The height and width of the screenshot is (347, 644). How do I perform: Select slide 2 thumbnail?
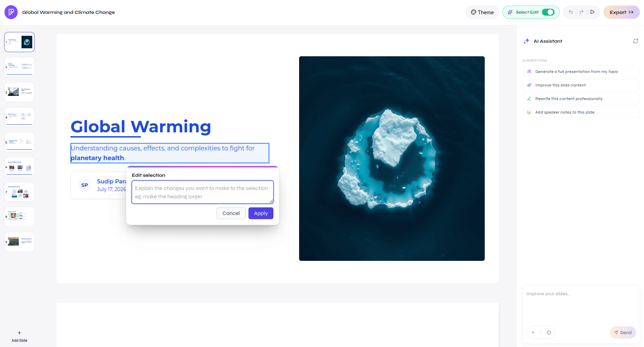coord(19,67)
